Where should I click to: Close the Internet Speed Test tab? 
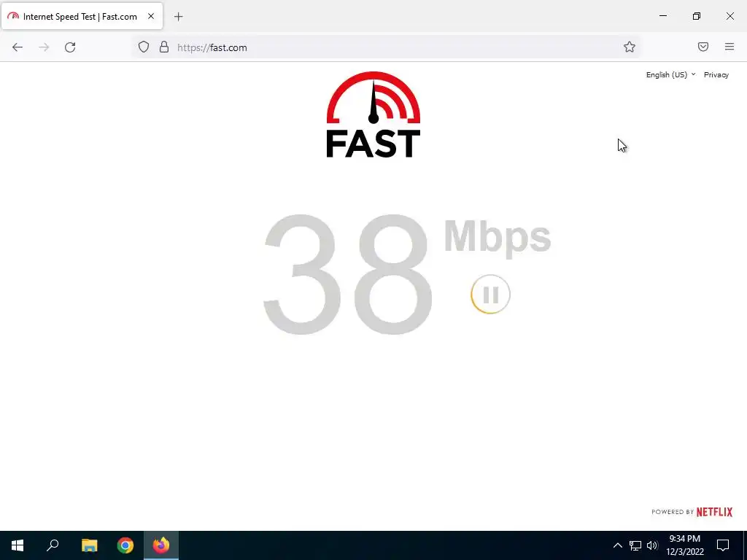tap(151, 16)
